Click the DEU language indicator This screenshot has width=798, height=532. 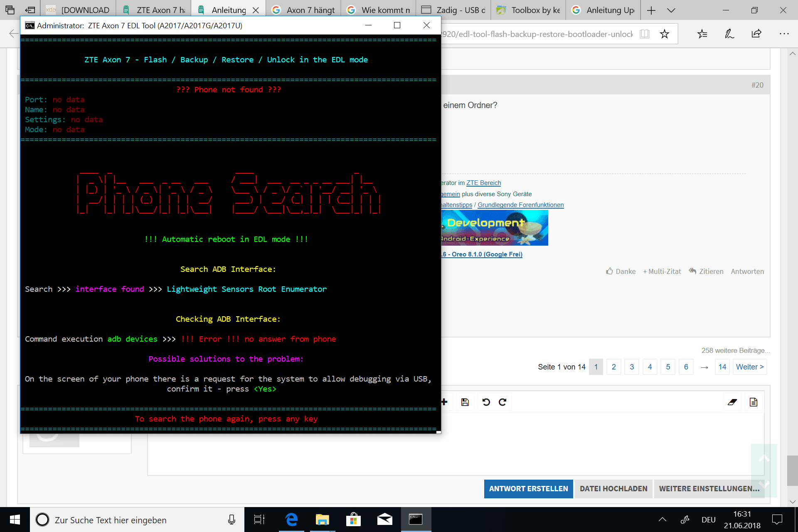coord(709,520)
